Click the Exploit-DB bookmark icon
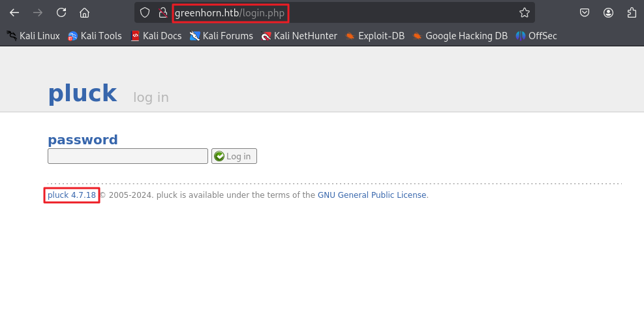644x318 pixels. click(350, 36)
